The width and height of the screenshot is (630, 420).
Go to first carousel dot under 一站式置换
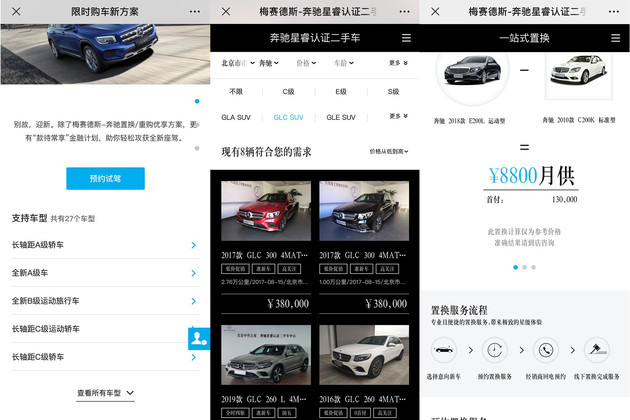coord(515,267)
